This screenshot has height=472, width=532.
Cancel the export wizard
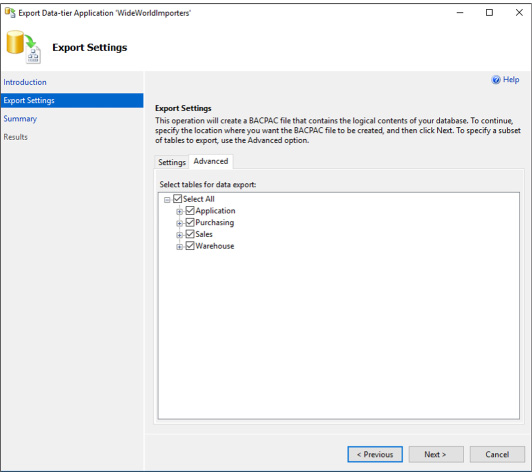tap(497, 454)
